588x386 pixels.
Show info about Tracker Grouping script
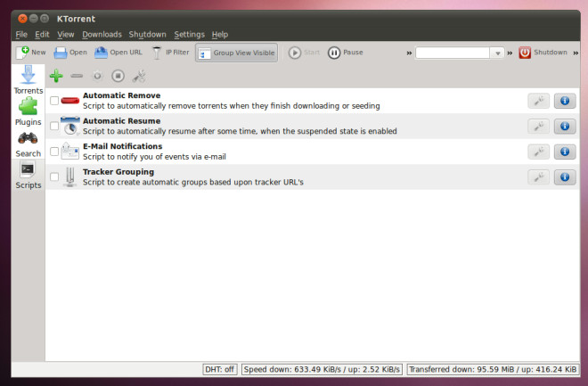(565, 177)
